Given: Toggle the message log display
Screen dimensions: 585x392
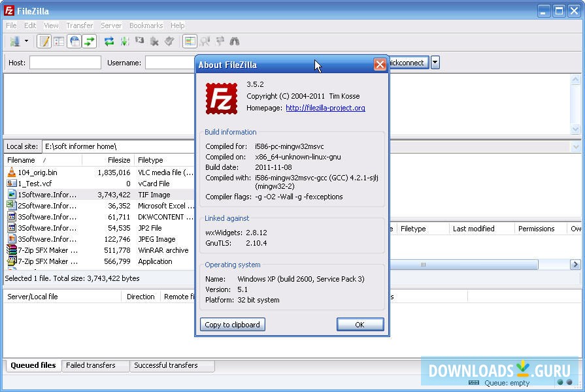Looking at the screenshot, I should (44, 41).
